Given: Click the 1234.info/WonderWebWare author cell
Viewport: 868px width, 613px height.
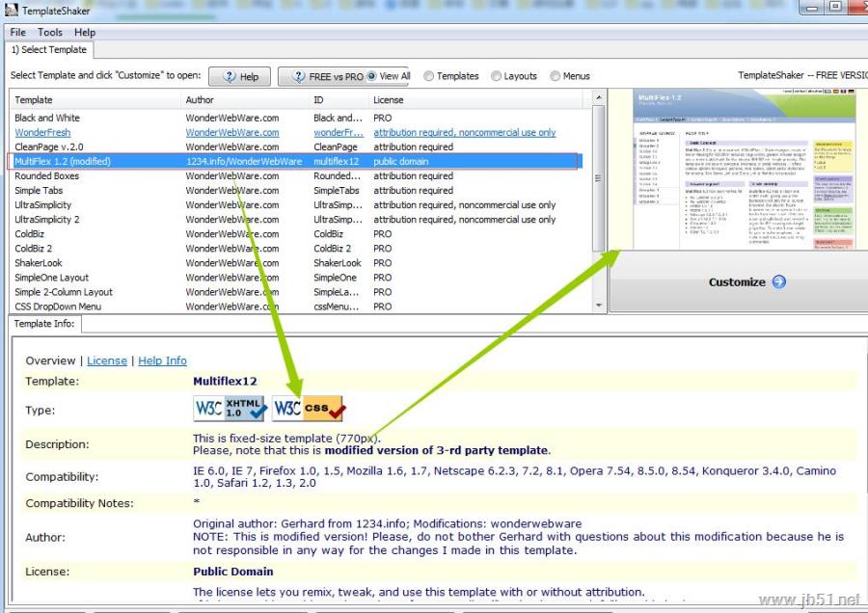Looking at the screenshot, I should click(x=244, y=162).
